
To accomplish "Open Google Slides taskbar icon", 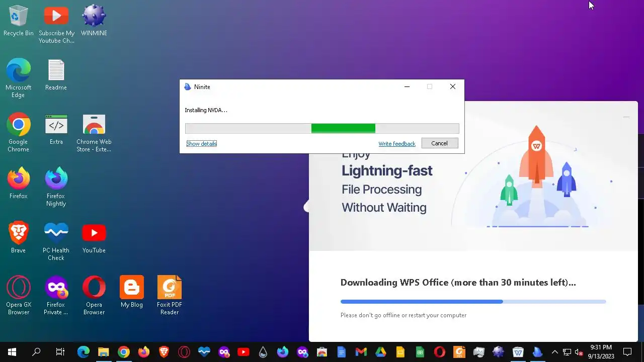I will pos(400,352).
